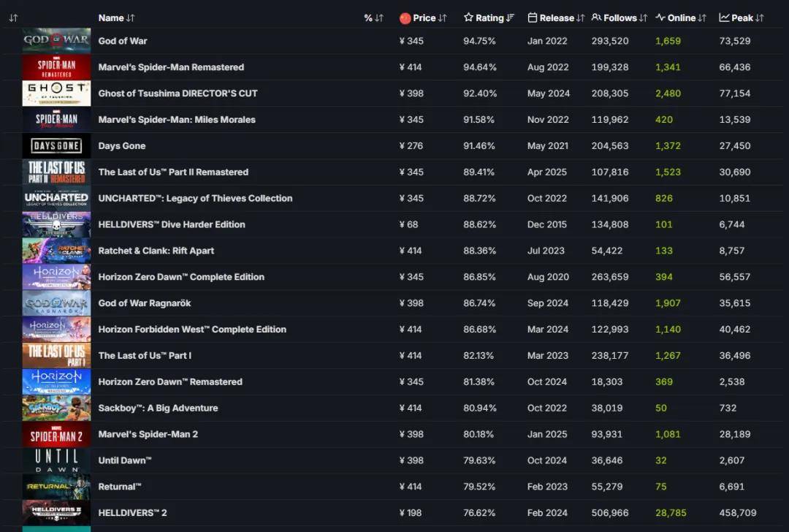
Task: Click the calendar Release column icon
Action: pyautogui.click(x=533, y=18)
